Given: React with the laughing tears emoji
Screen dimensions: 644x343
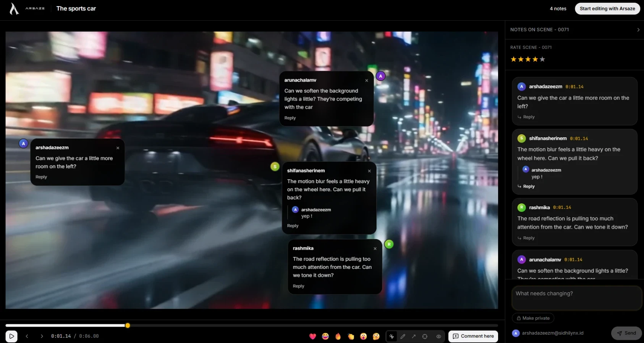Looking at the screenshot, I should point(325,336).
